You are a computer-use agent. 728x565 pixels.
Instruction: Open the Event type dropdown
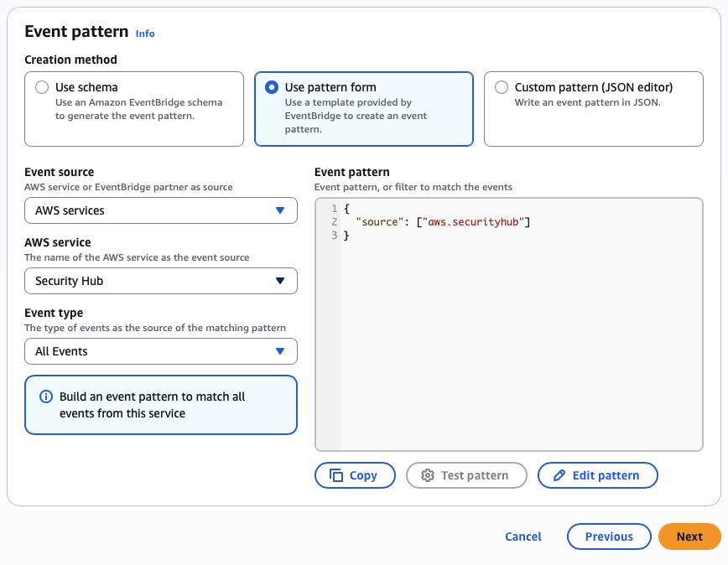click(x=161, y=351)
